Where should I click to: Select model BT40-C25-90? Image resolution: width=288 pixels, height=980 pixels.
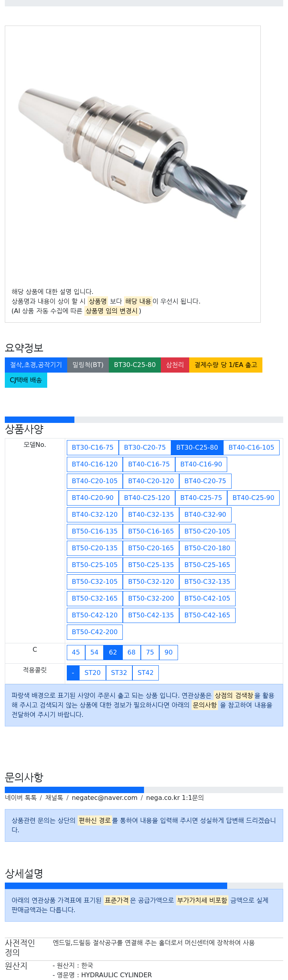coord(253,498)
